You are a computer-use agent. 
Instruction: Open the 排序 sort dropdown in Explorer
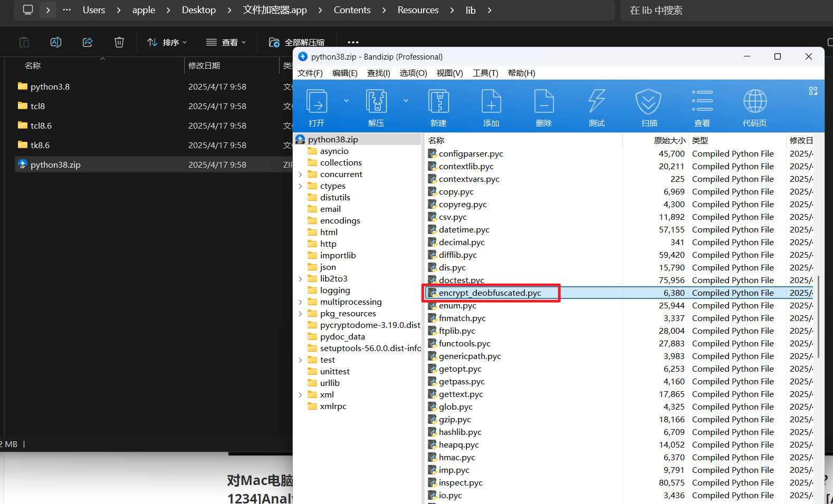pos(167,42)
